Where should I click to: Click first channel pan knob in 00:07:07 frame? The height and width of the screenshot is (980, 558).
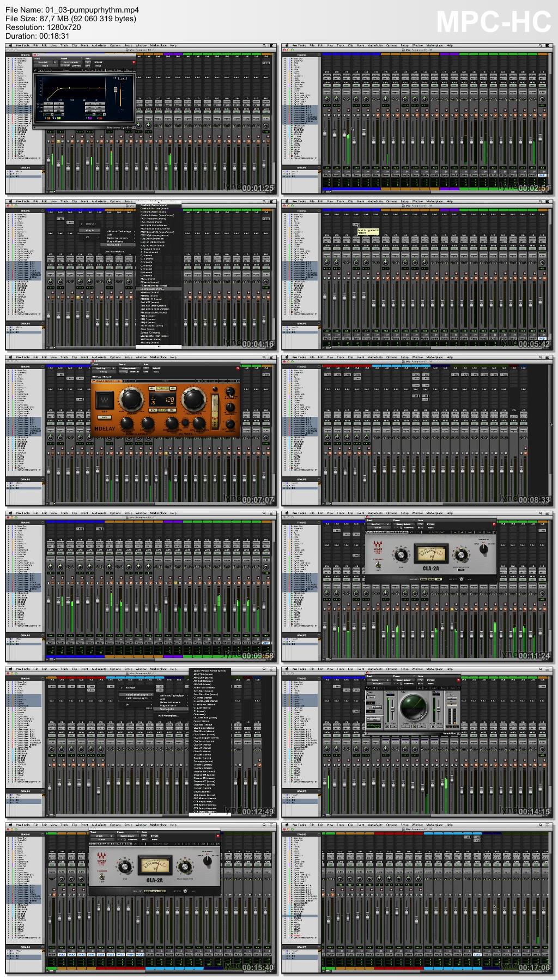tap(50, 437)
